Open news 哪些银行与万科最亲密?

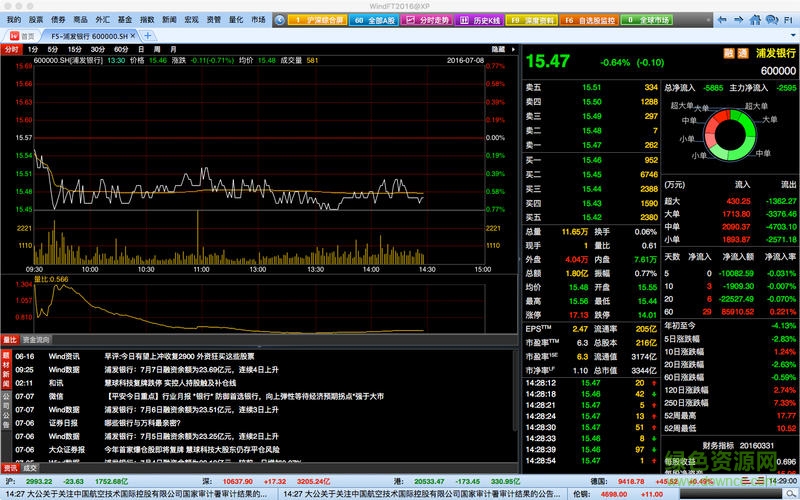point(142,423)
